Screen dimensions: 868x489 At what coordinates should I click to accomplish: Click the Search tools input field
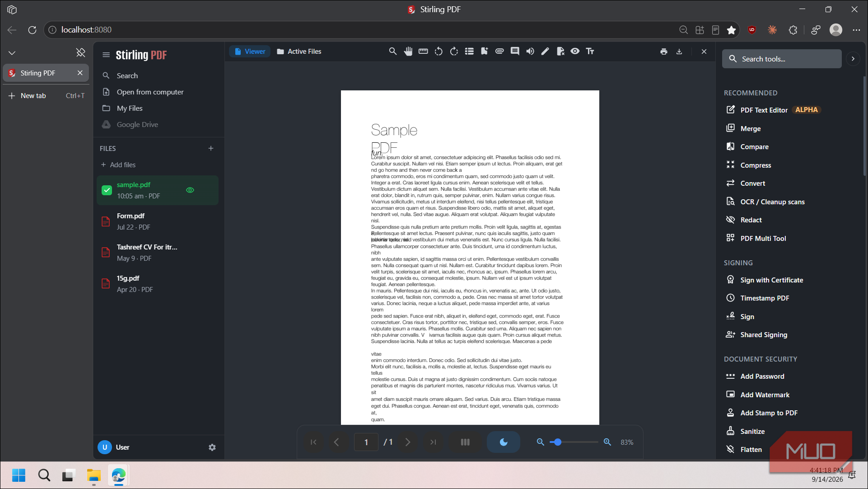782,59
